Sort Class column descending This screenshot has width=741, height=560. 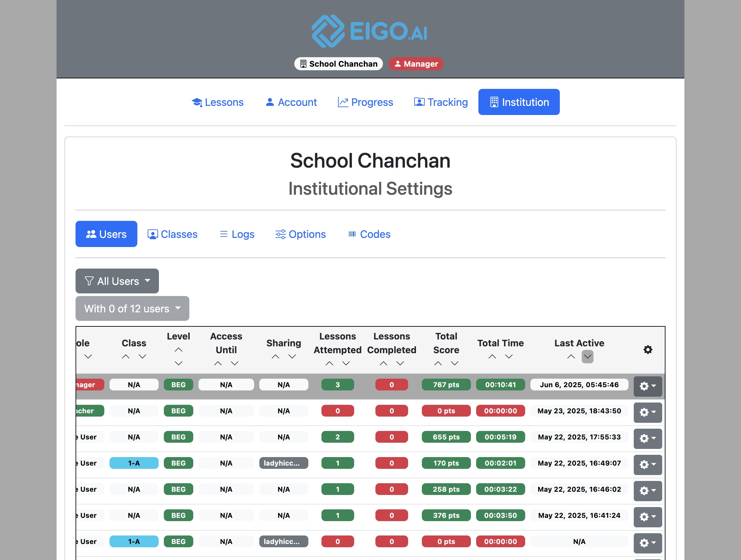(142, 356)
